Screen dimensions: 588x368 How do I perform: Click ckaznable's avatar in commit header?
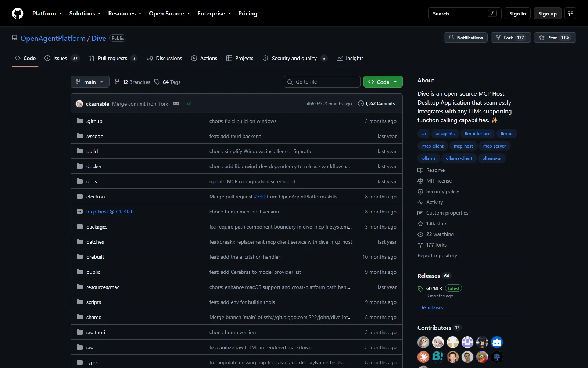(79, 104)
